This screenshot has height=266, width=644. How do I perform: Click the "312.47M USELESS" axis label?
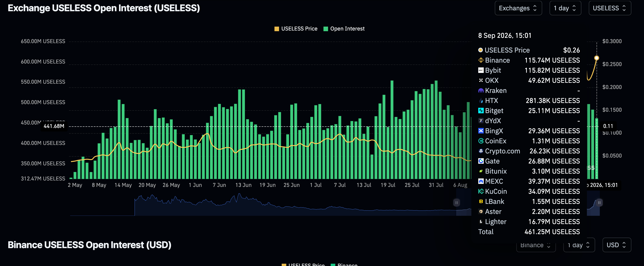(43, 178)
